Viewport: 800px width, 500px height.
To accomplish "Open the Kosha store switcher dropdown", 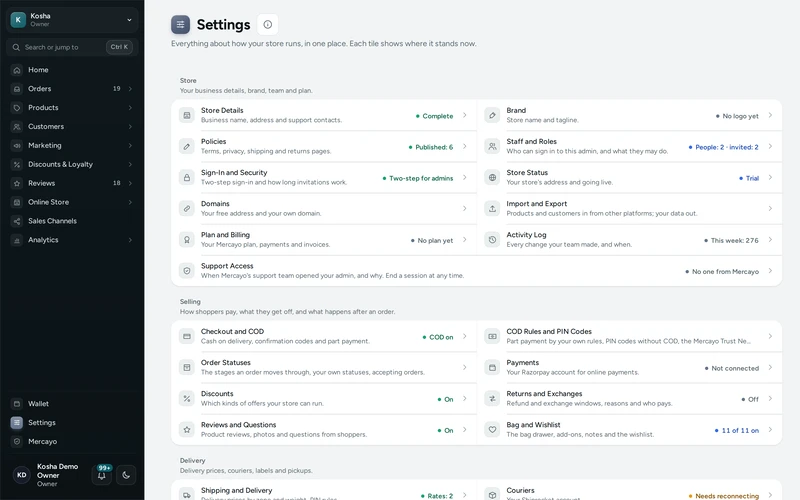I will 72,20.
